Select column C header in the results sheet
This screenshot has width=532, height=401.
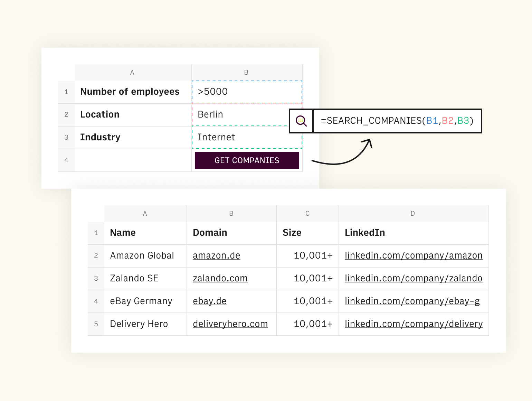tap(308, 214)
